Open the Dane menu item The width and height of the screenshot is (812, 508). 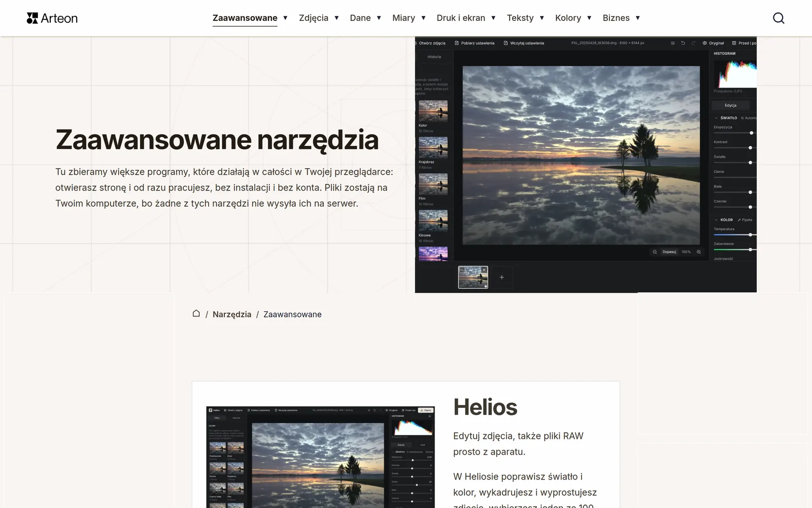tap(360, 18)
